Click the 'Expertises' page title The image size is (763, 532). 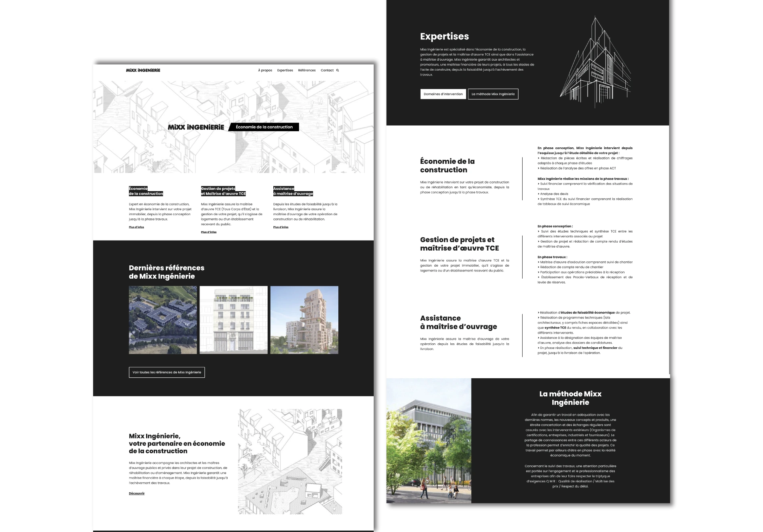point(444,36)
